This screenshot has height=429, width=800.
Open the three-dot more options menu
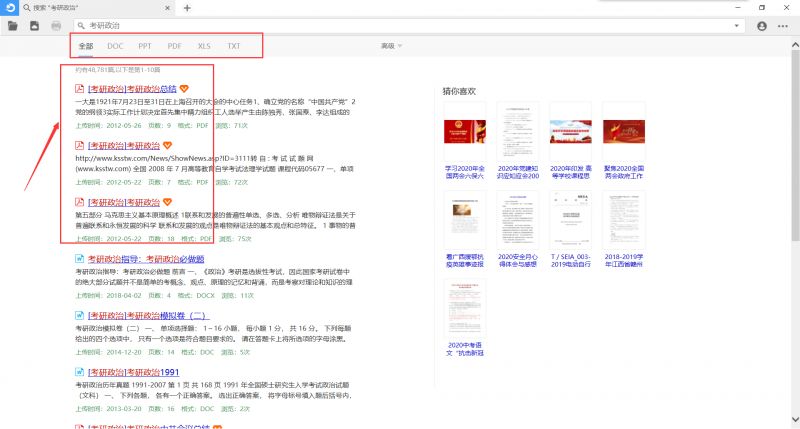coord(786,26)
